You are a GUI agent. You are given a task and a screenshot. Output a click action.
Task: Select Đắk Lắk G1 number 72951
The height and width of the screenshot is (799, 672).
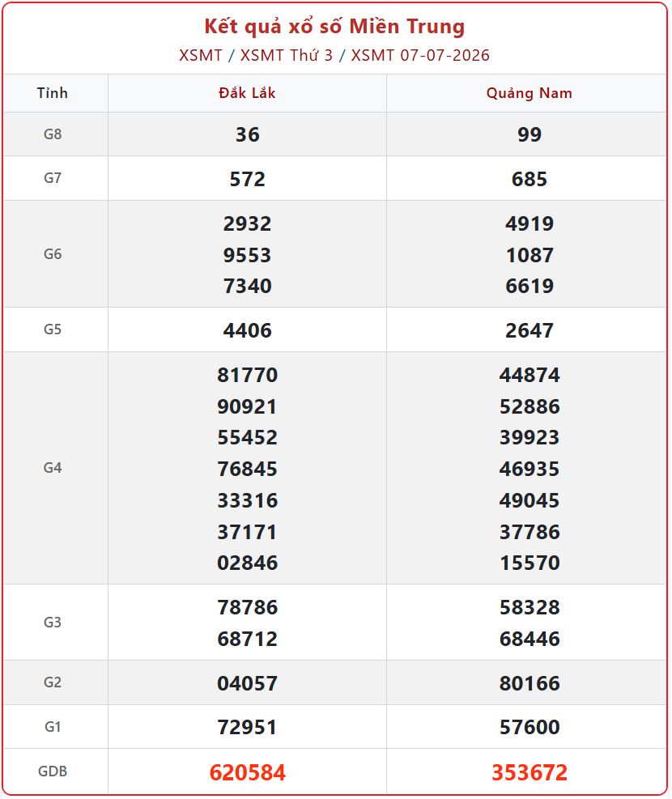click(x=248, y=727)
